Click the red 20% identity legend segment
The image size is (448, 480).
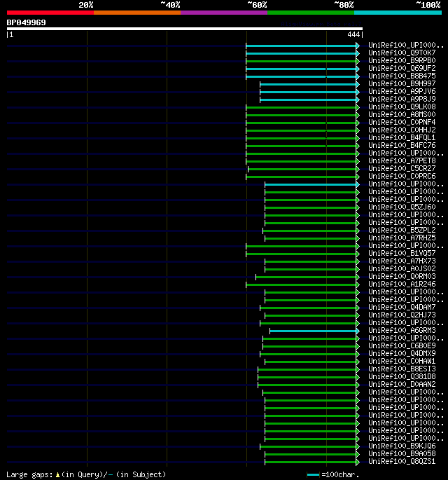point(50,13)
